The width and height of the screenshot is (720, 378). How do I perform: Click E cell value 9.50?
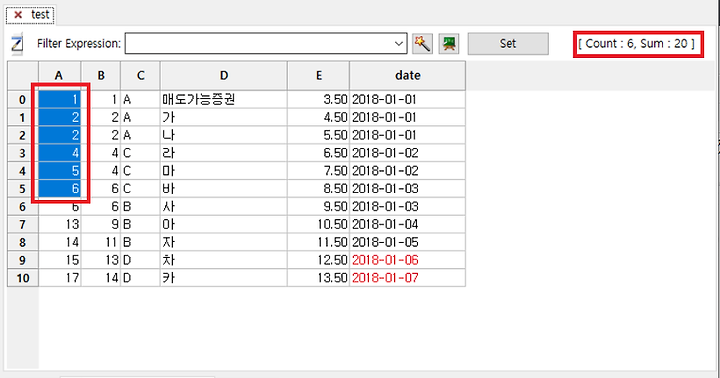(x=319, y=207)
